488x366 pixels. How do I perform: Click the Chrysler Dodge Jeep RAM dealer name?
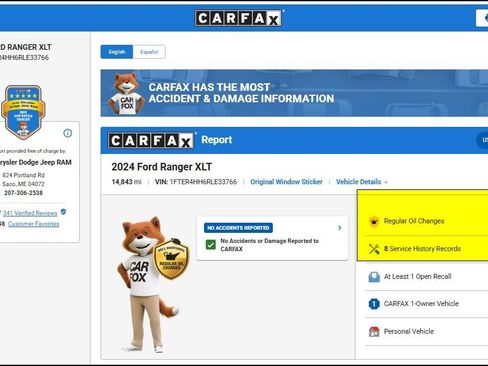tap(35, 162)
